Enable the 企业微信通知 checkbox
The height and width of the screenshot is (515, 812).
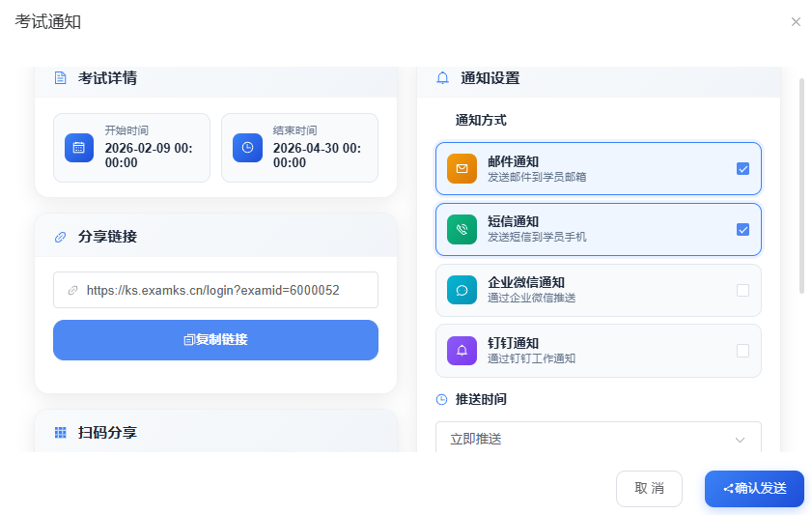pos(742,290)
